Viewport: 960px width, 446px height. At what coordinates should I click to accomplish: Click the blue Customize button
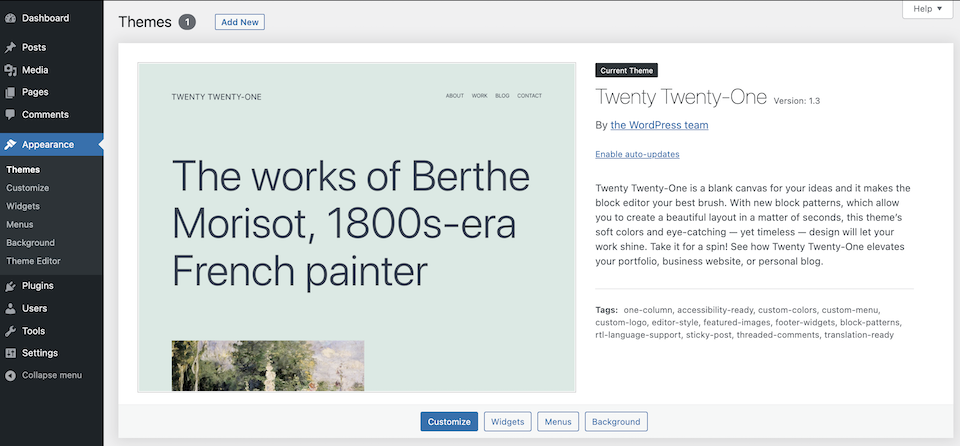point(449,422)
